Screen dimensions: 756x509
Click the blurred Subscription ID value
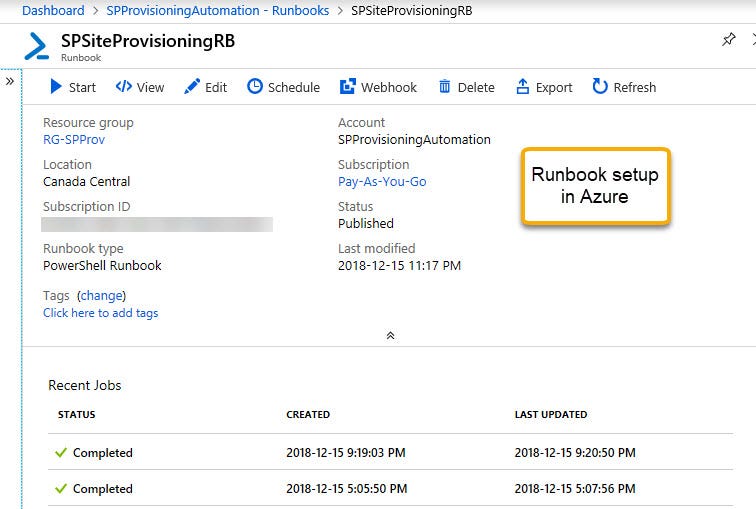click(x=157, y=225)
